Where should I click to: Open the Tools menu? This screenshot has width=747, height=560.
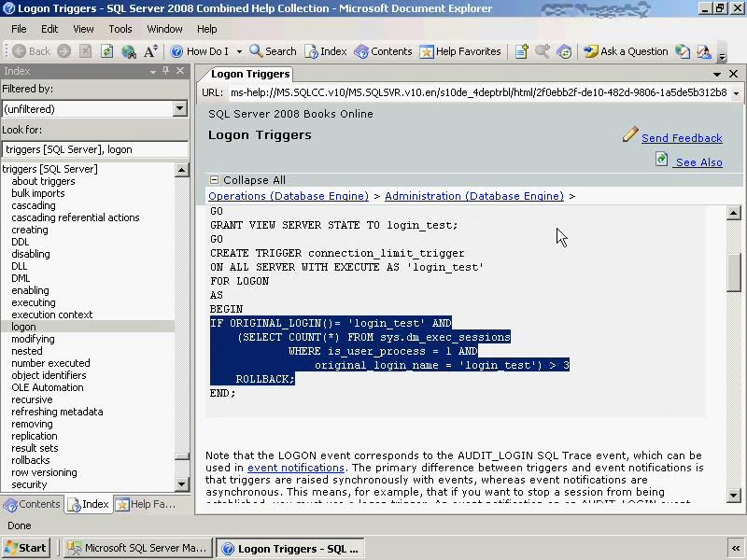tap(120, 29)
